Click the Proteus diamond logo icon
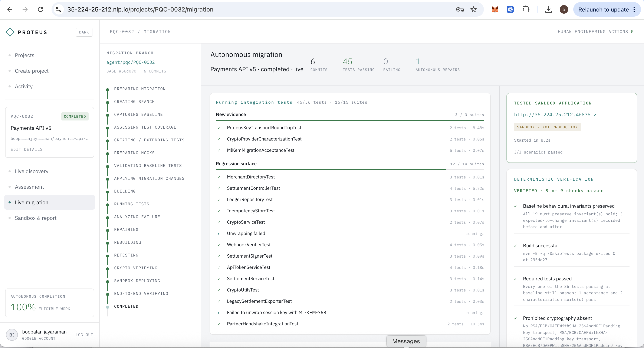The height and width of the screenshot is (348, 644). 10,32
